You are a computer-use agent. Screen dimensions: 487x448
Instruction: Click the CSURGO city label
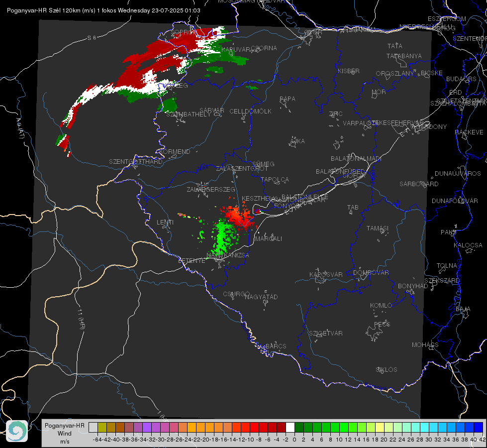coord(236,294)
